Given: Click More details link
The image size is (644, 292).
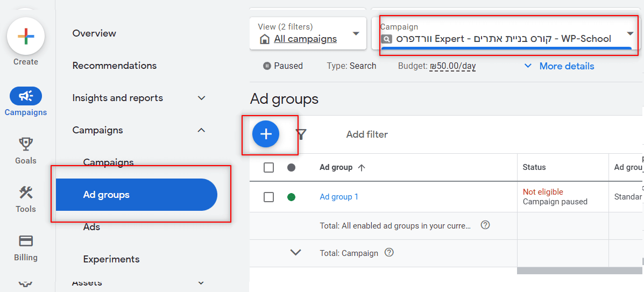Looking at the screenshot, I should tap(567, 66).
